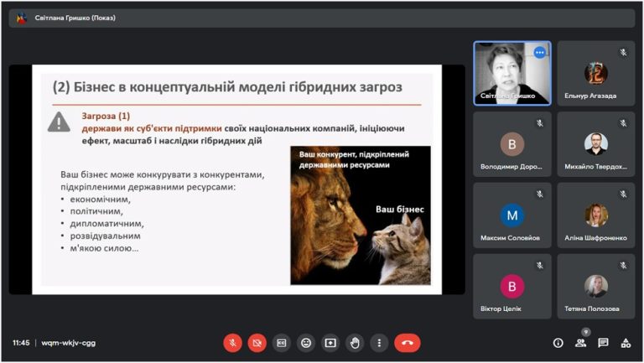The height and width of the screenshot is (363, 644).
Task: Click presenter label Світлана Гришко (Показ)
Action: click(75, 18)
